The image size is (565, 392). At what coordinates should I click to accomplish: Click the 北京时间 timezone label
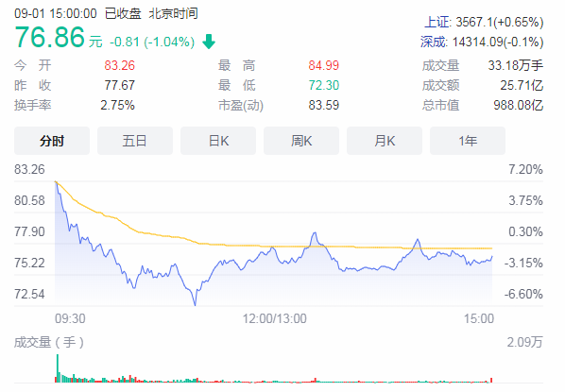(x=173, y=13)
